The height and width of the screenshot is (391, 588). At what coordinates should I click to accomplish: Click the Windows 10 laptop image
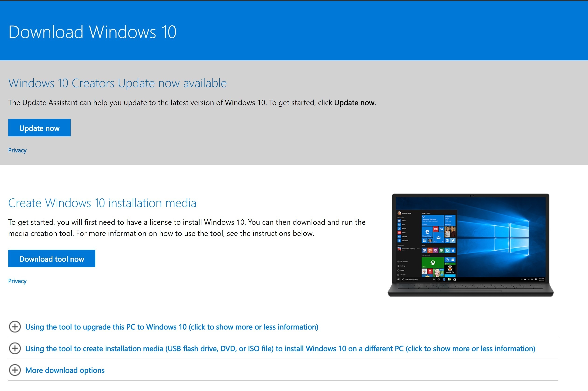click(x=470, y=245)
